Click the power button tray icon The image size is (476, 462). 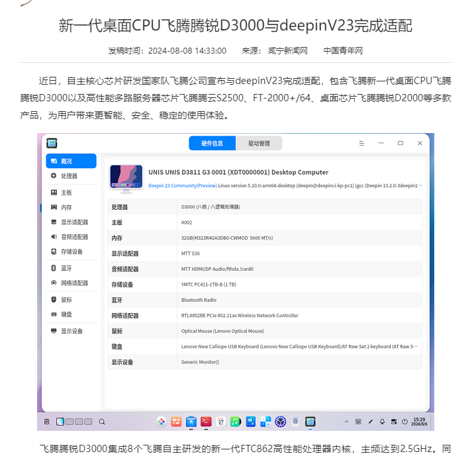click(405, 422)
